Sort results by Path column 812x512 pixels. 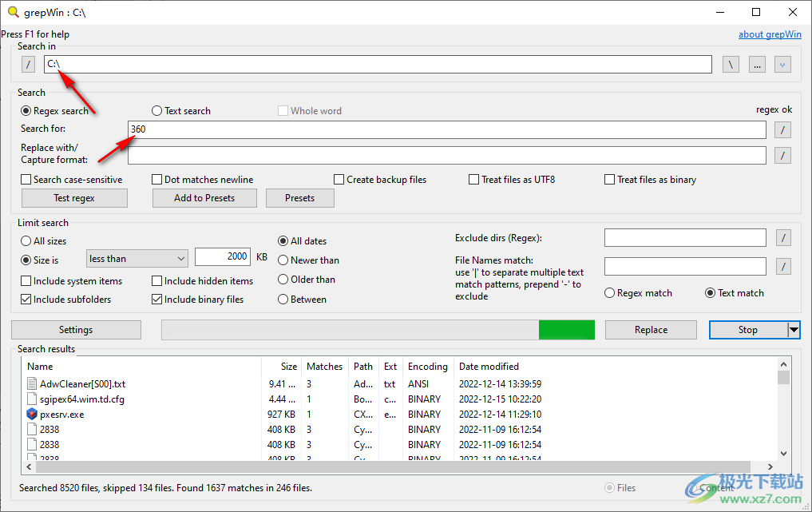coord(363,367)
